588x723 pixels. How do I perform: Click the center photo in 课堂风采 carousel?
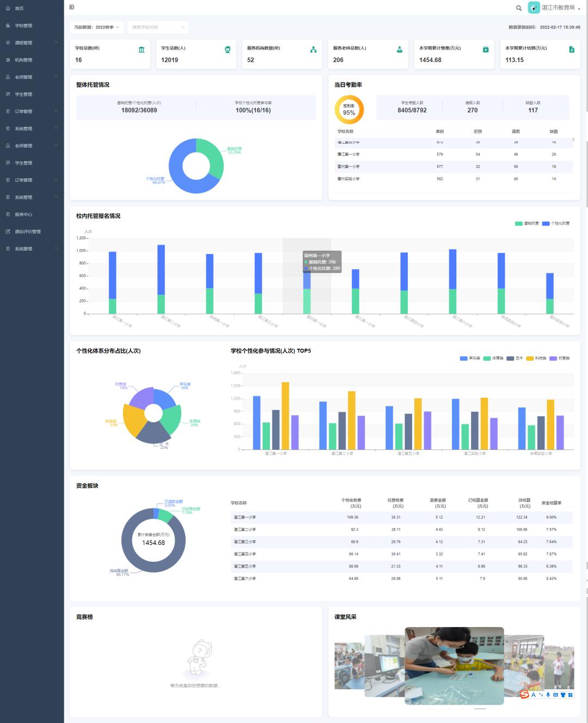(454, 665)
